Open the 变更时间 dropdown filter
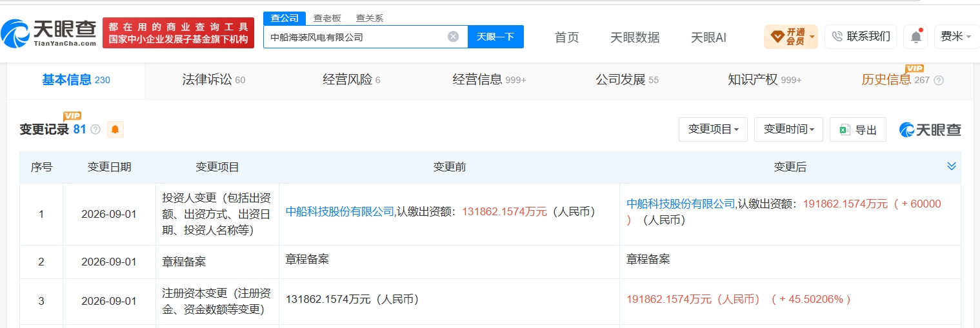 pyautogui.click(x=788, y=130)
